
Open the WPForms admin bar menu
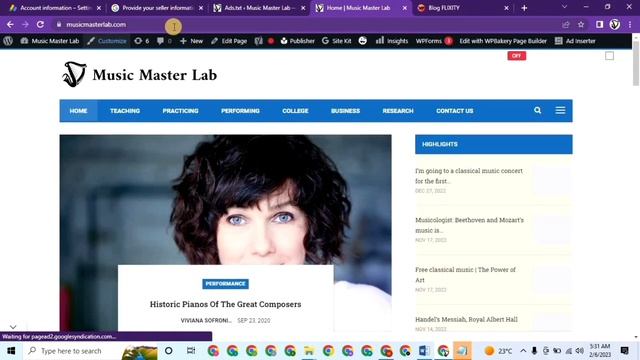[434, 41]
